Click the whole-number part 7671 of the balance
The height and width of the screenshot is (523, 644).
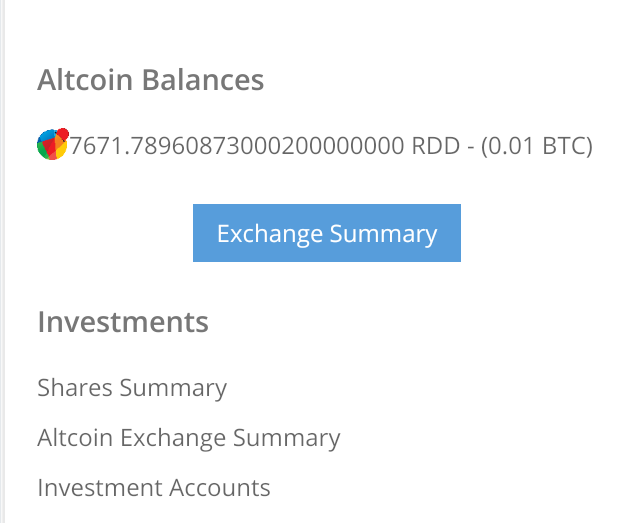pos(95,146)
